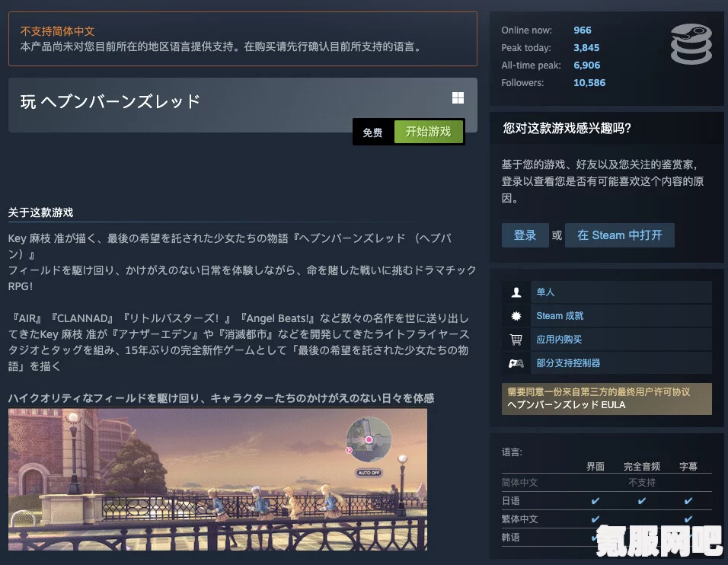Click the 韩语 language row label
Image resolution: width=728 pixels, height=565 pixels.
[x=511, y=537]
